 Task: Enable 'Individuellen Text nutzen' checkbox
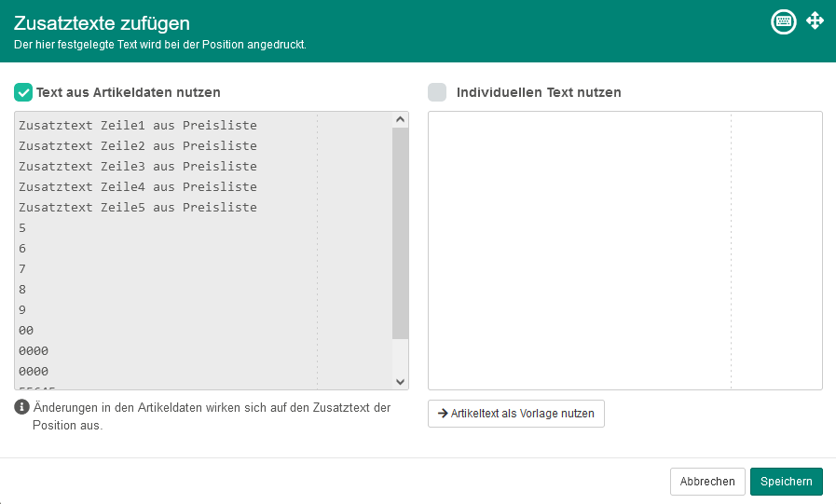[437, 92]
